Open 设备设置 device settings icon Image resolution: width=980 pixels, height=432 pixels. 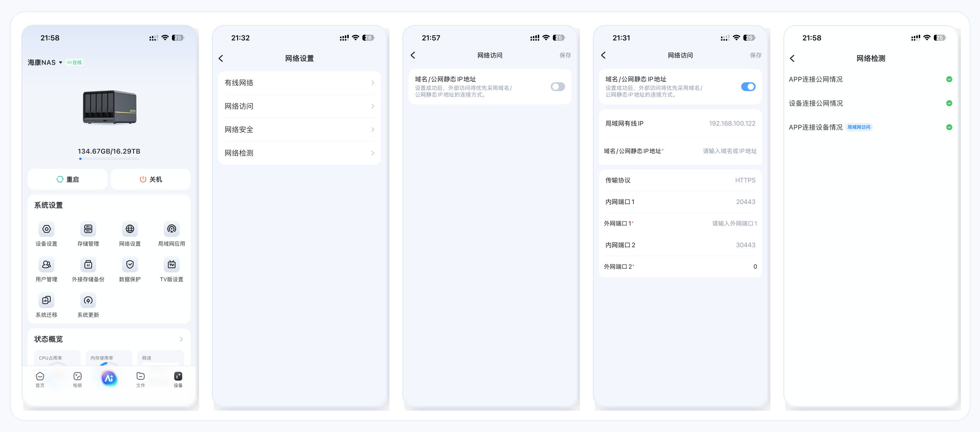point(46,229)
